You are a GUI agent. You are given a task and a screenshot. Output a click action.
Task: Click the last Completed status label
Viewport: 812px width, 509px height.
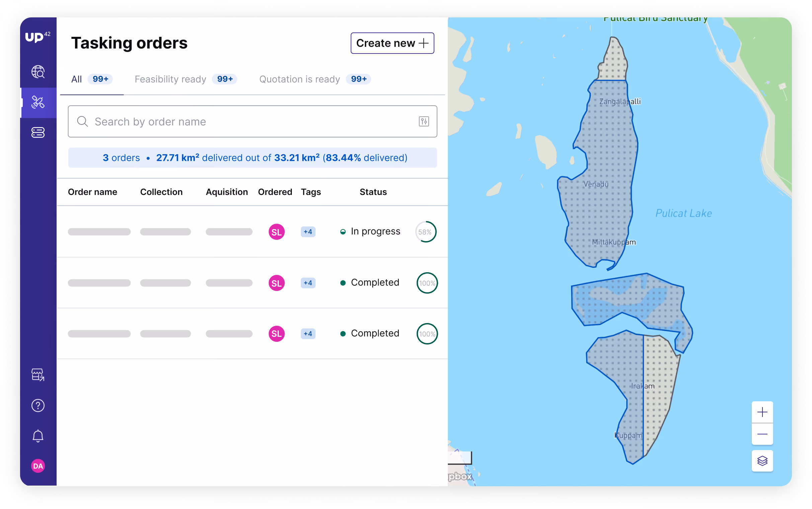[x=375, y=333]
